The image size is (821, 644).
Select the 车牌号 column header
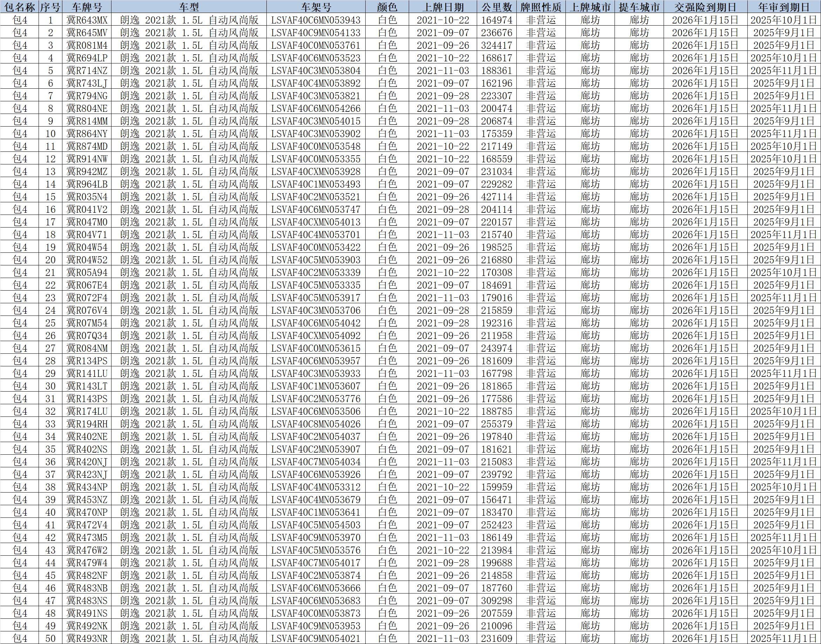tap(87, 7)
